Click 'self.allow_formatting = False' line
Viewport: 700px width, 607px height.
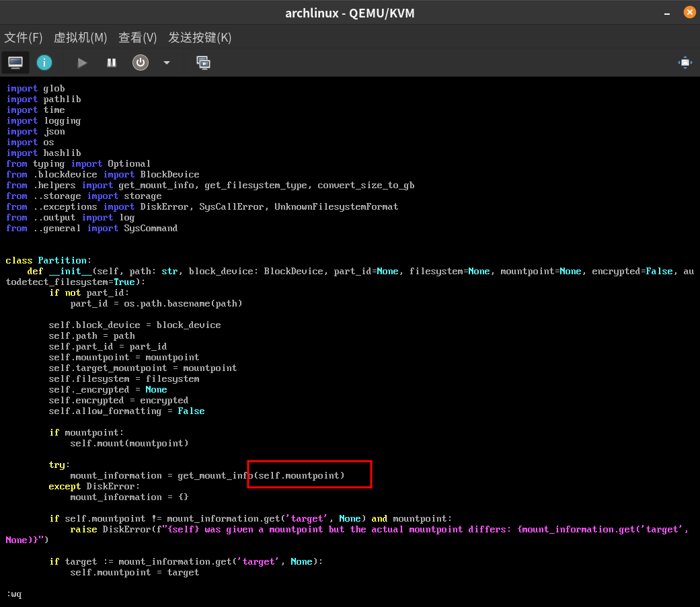pyautogui.click(x=127, y=411)
